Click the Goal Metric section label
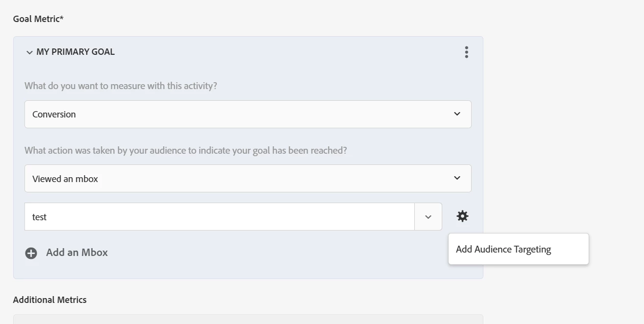This screenshot has width=644, height=324. point(38,19)
